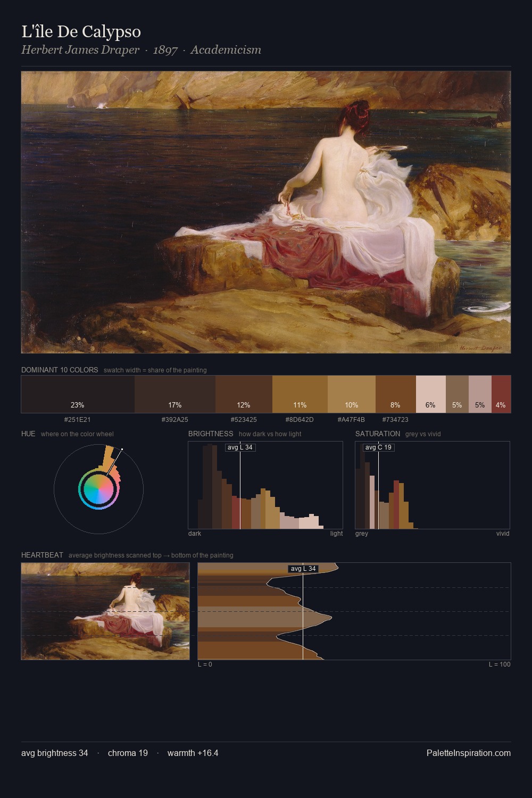Click the HEARTBEAT section heading

pos(42,555)
